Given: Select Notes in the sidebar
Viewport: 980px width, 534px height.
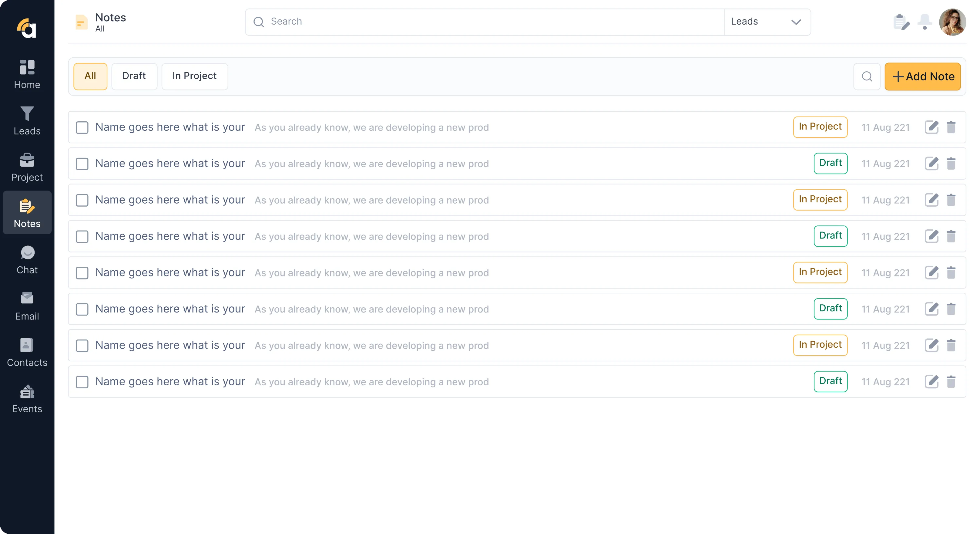Looking at the screenshot, I should (x=27, y=213).
